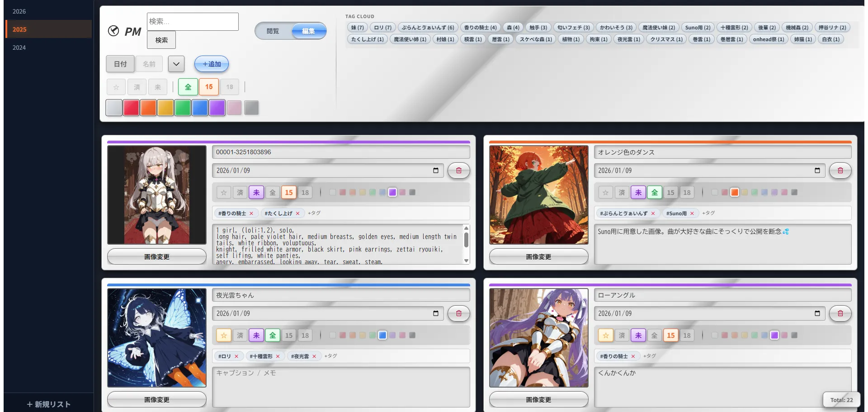Click +新規リスト at the sidebar bottom
Viewport: 868px width, 412px height.
click(47, 404)
